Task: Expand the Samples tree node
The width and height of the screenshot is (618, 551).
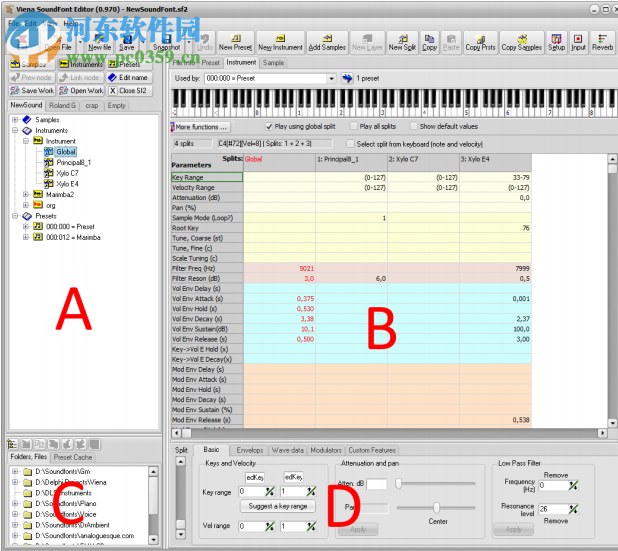Action: pyautogui.click(x=15, y=119)
